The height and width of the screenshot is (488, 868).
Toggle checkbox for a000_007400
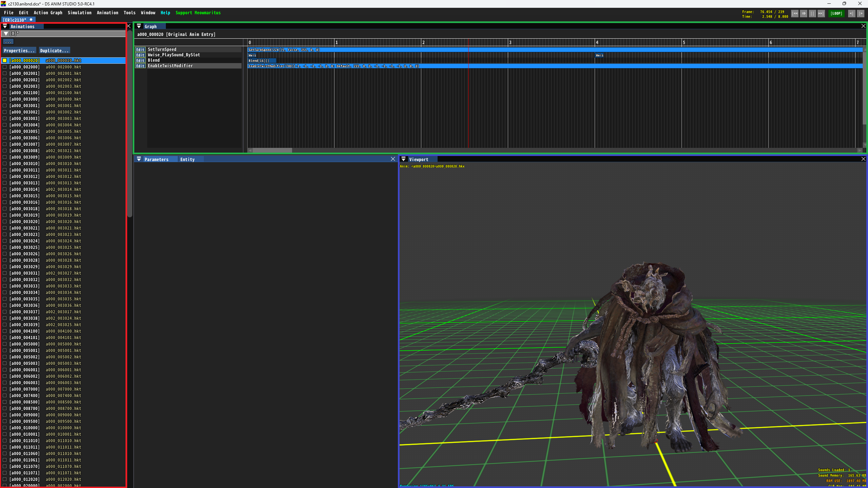pos(5,395)
